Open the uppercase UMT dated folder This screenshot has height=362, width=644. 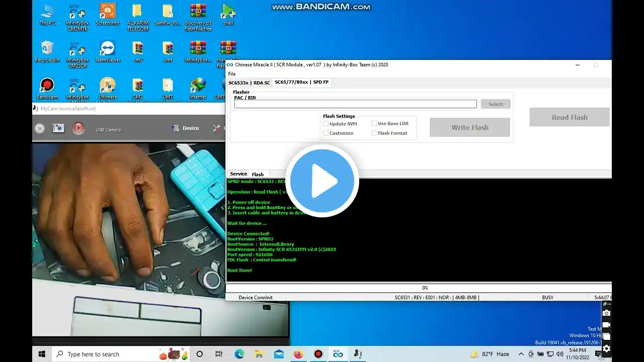(x=168, y=88)
